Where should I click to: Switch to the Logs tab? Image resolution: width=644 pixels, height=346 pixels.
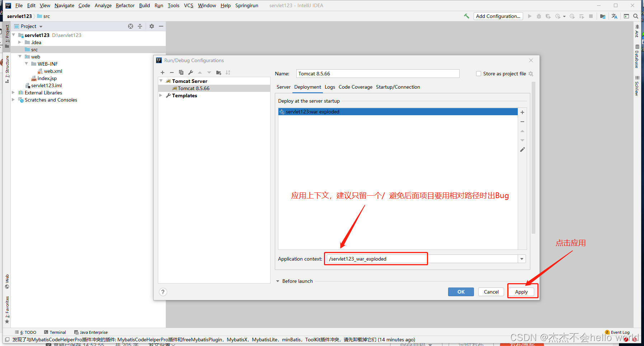(330, 87)
